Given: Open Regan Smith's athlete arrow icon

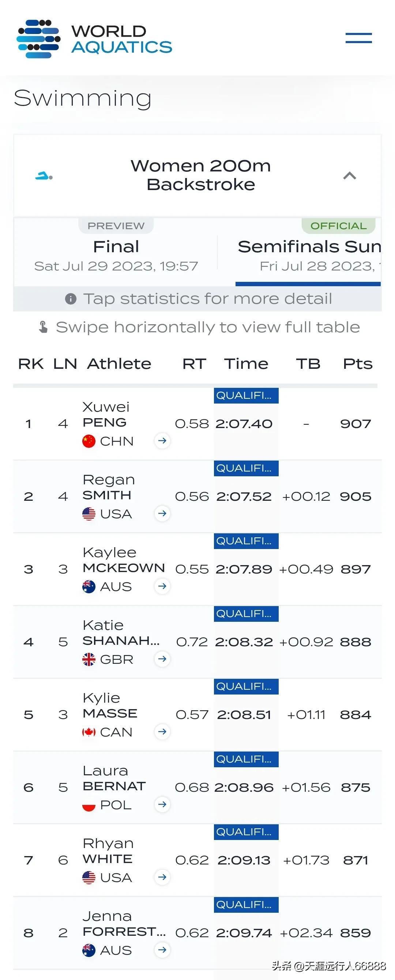Looking at the screenshot, I should 162,513.
